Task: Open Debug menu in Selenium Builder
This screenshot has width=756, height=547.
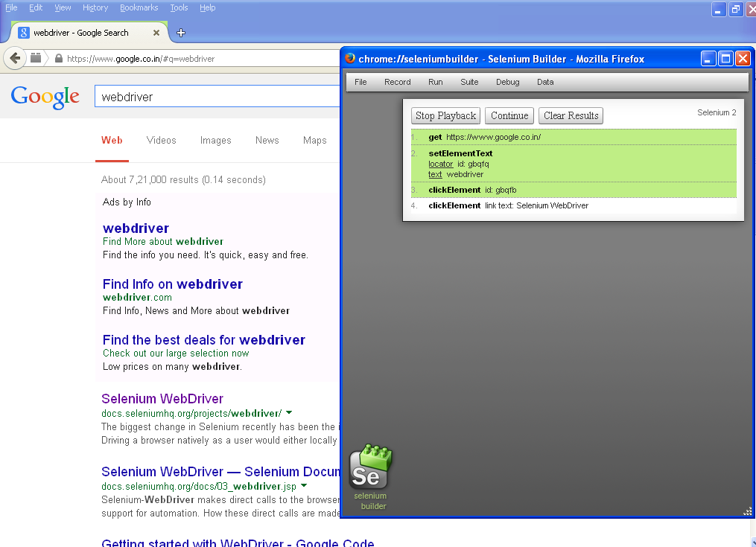Action: 508,82
